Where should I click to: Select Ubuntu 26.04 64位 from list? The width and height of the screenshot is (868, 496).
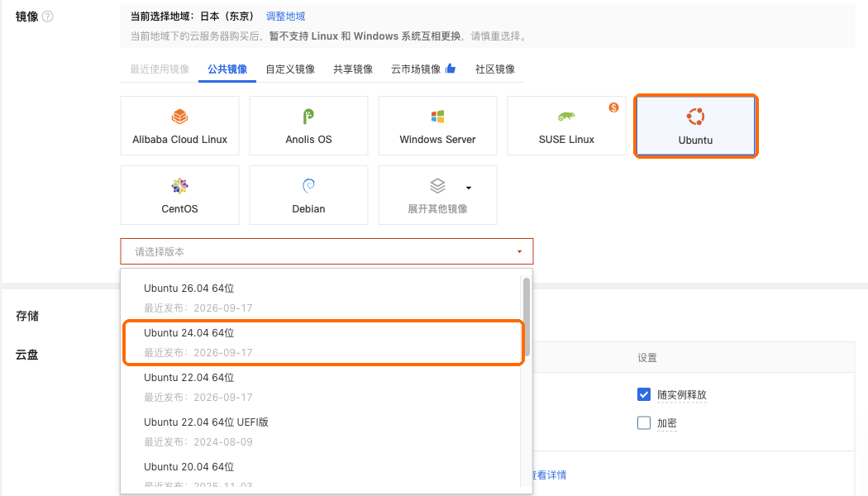[321, 298]
